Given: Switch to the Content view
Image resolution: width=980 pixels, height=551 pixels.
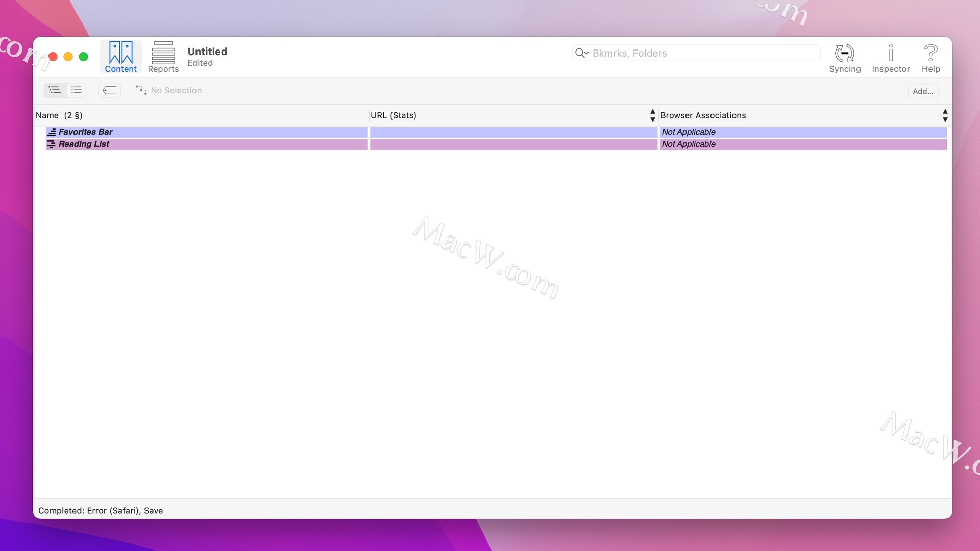Looking at the screenshot, I should coord(120,57).
